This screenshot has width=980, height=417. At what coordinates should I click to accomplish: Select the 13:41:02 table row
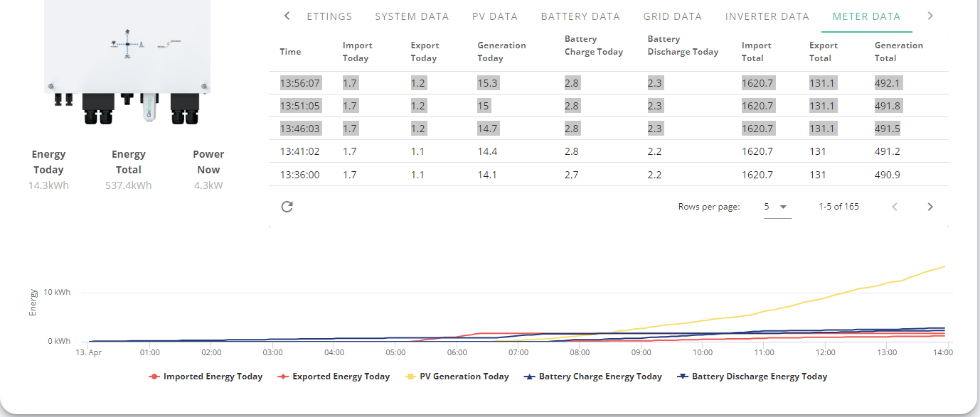609,151
